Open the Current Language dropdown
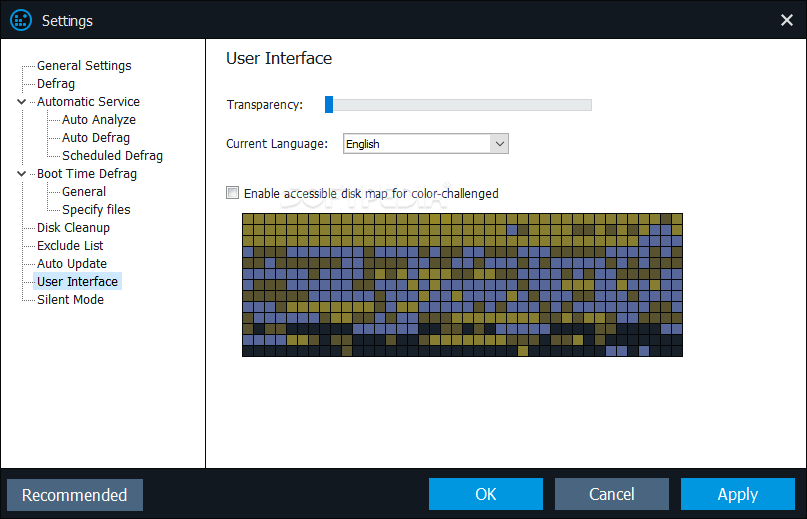The width and height of the screenshot is (807, 519). pyautogui.click(x=426, y=144)
